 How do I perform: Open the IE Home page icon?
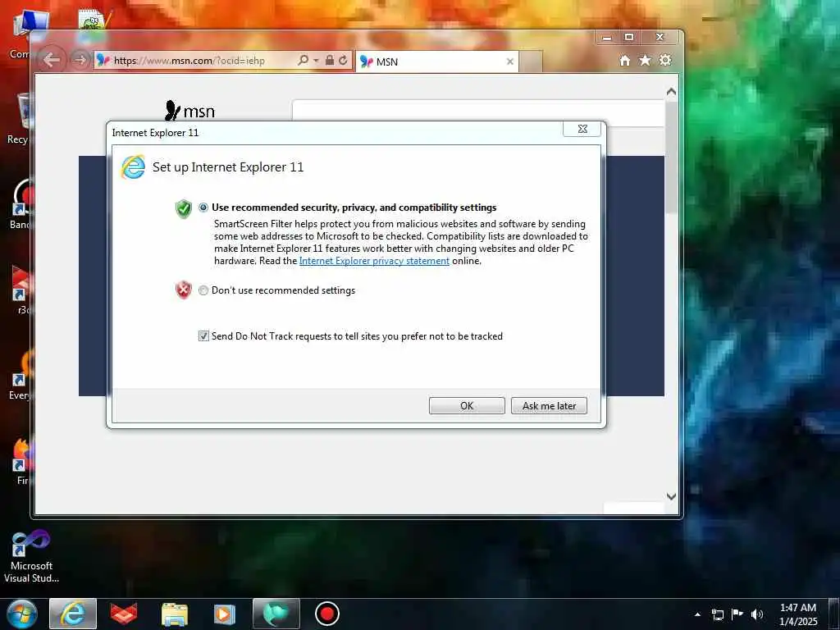point(624,61)
